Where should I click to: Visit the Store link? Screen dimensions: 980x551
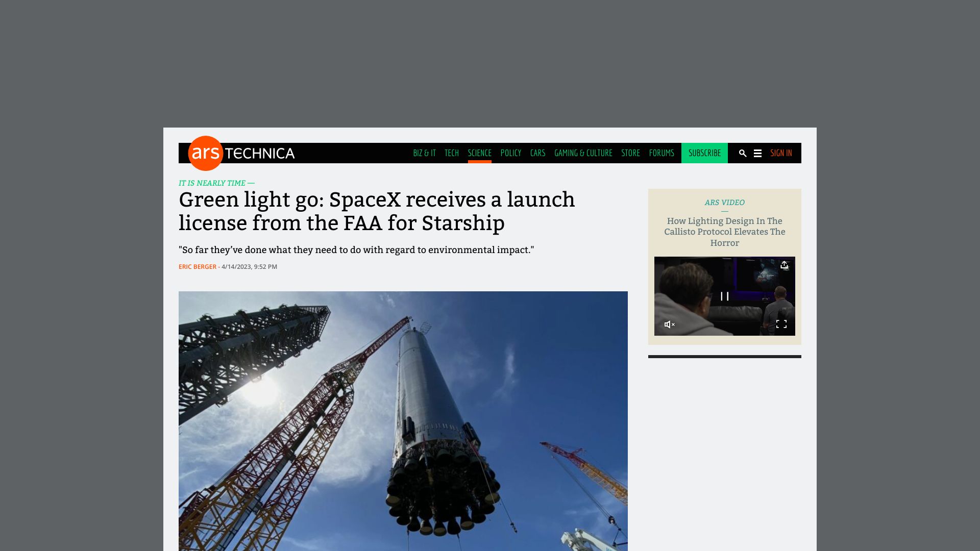pyautogui.click(x=630, y=153)
